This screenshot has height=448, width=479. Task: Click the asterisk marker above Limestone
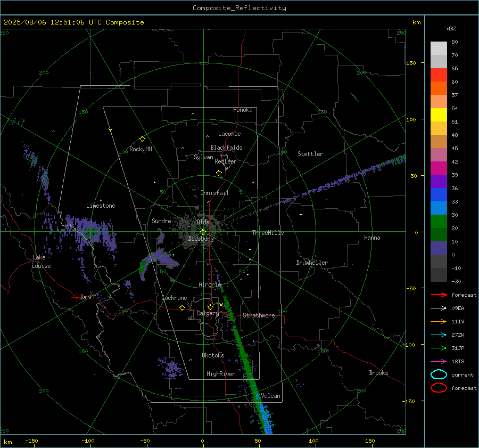(x=101, y=201)
